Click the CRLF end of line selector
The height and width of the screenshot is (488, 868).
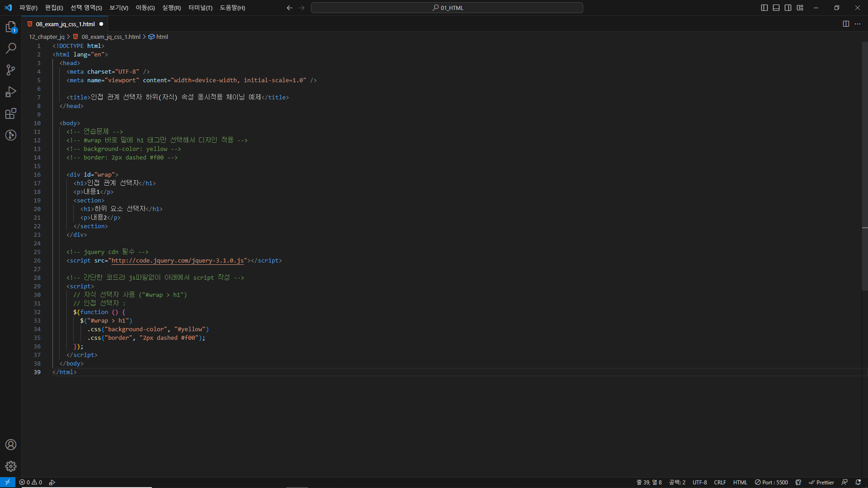pos(720,483)
